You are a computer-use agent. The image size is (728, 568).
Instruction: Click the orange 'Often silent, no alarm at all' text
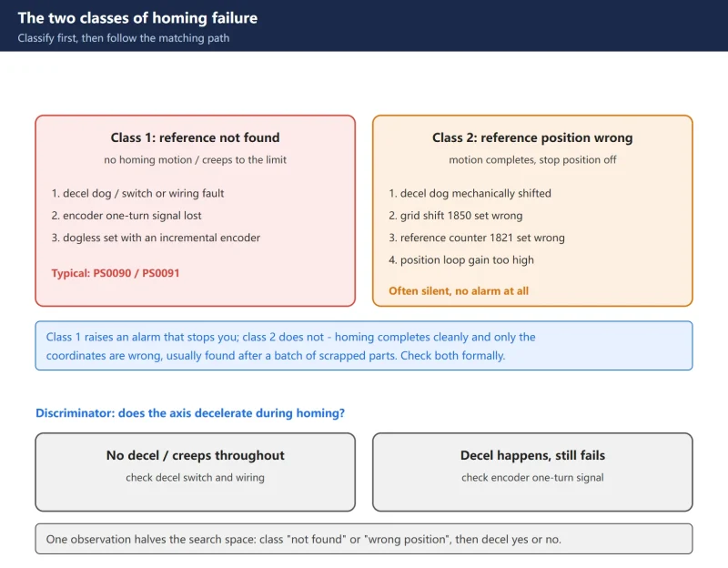click(x=459, y=291)
